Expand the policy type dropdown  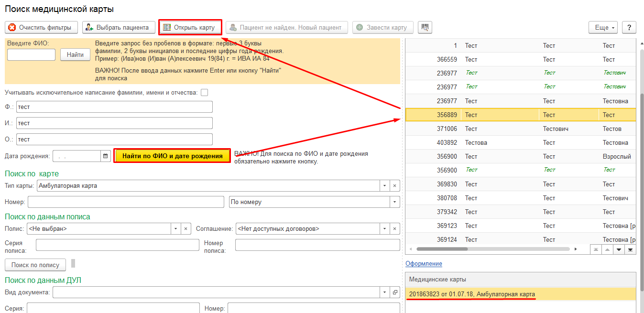(x=175, y=229)
